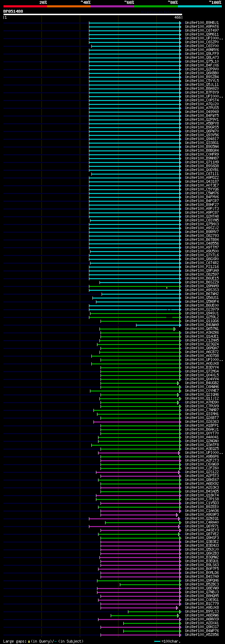
Task: Select the UniRef100_Q6PW70 label
Action: (202, 131)
